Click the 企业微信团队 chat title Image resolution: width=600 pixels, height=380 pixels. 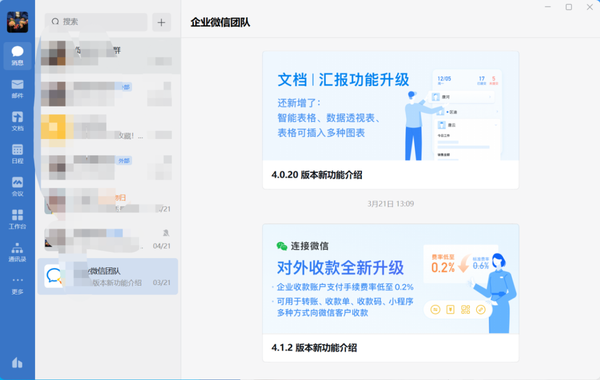(x=220, y=22)
